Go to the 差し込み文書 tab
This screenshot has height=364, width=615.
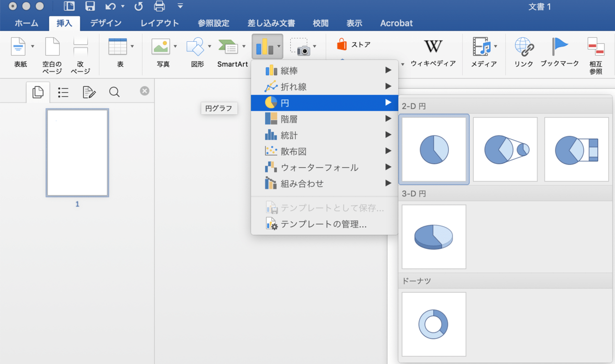[271, 23]
